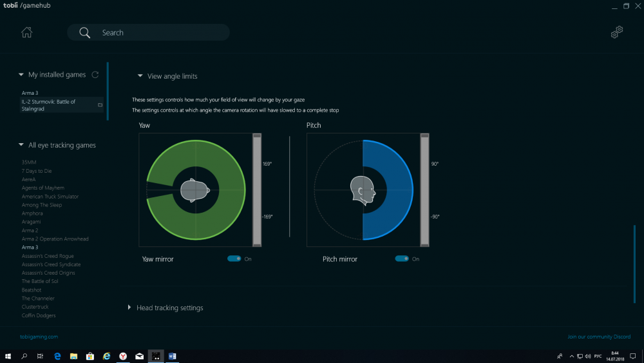This screenshot has width=644, height=363.
Task: Open Mail app from taskbar
Action: click(139, 356)
